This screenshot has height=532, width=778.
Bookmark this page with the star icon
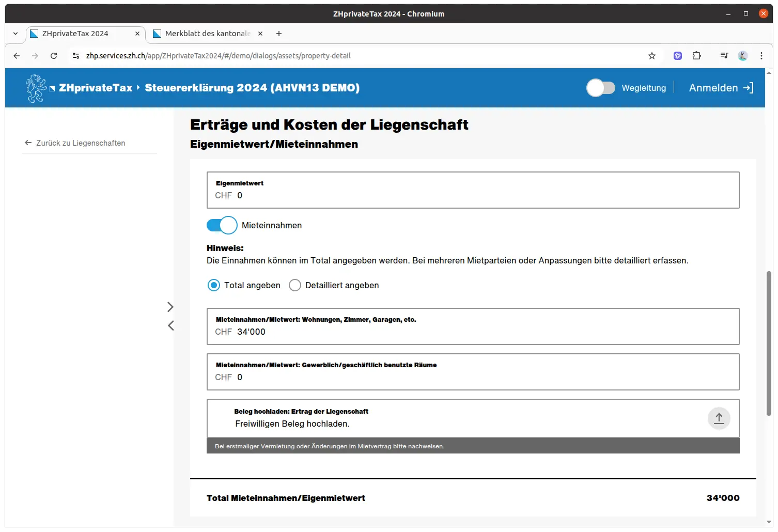tap(652, 56)
